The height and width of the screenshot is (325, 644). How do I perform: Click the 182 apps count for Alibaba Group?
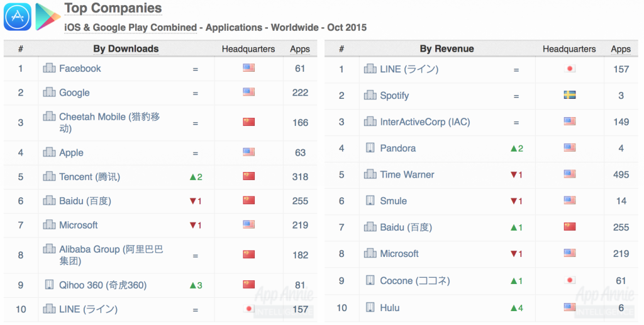(300, 255)
